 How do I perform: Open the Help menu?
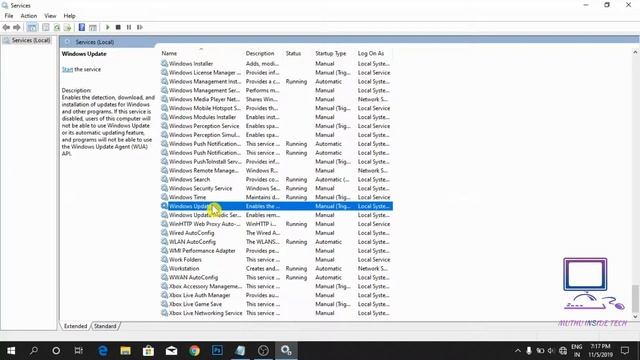(x=69, y=16)
